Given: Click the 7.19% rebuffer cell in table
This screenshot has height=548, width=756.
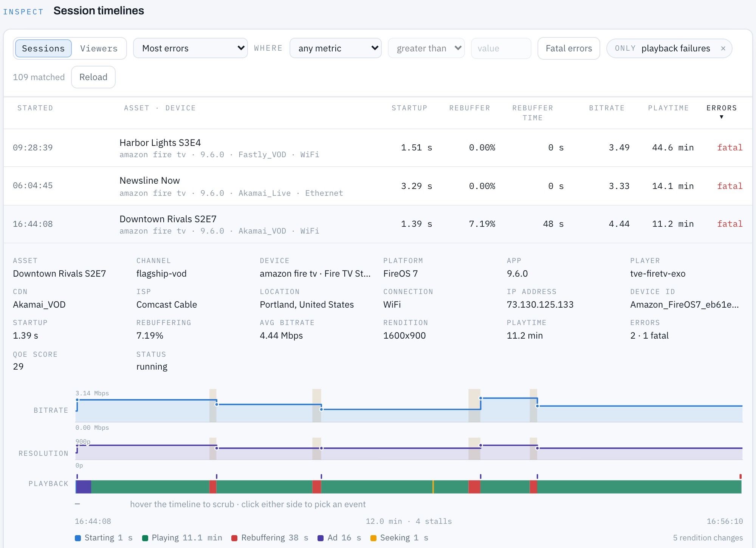Looking at the screenshot, I should (482, 224).
